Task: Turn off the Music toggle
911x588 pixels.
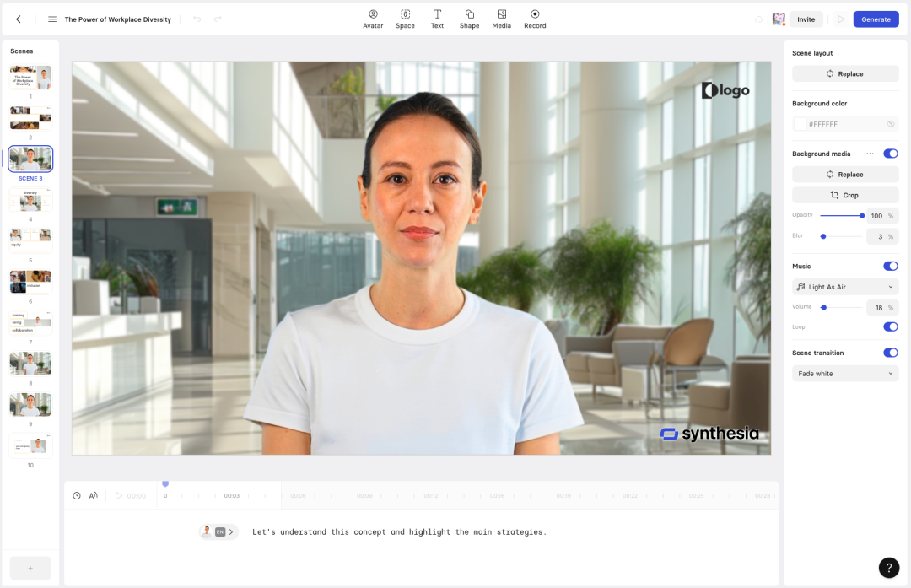Action: 890,266
